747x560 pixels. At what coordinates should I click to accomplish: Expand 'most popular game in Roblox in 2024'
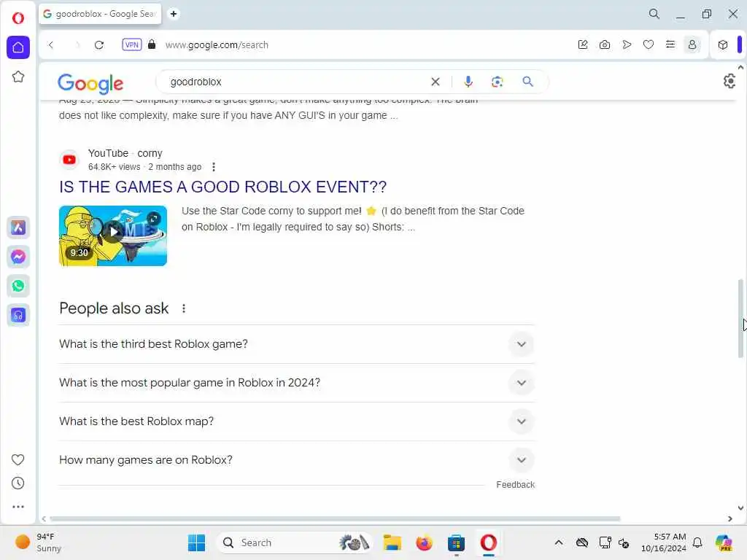pyautogui.click(x=296, y=383)
